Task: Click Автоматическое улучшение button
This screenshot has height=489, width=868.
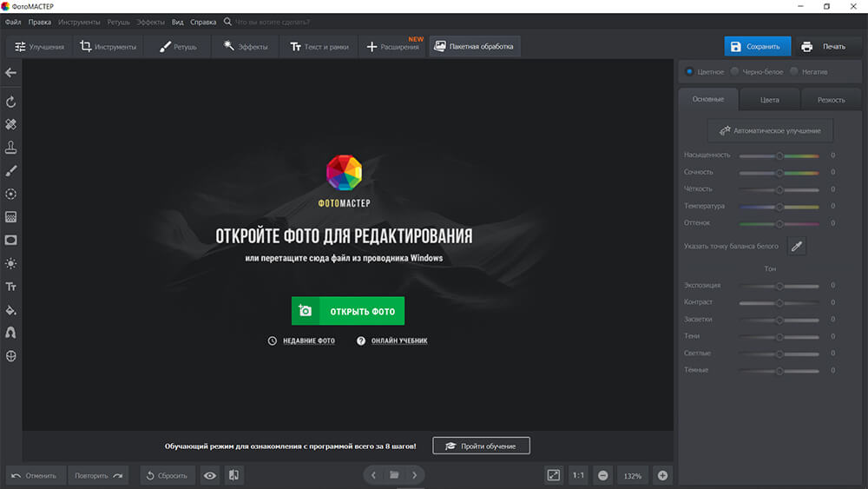Action: [x=770, y=130]
